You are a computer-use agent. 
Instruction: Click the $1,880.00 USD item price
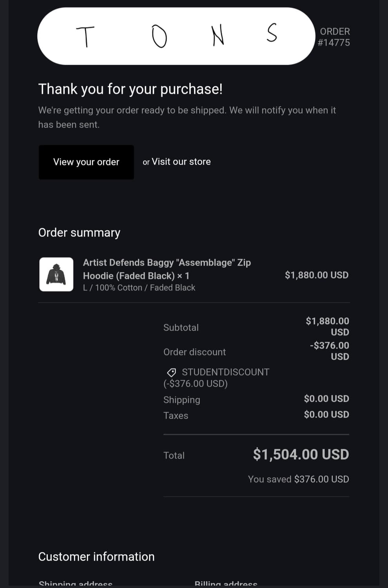pos(317,275)
